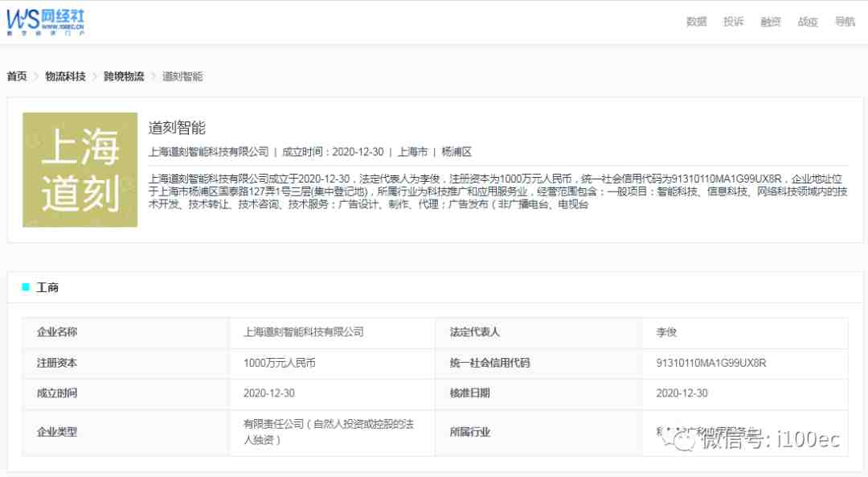Select 道刻智能 in the breadcrumb trail
Image resolution: width=868 pixels, height=477 pixels.
point(182,76)
